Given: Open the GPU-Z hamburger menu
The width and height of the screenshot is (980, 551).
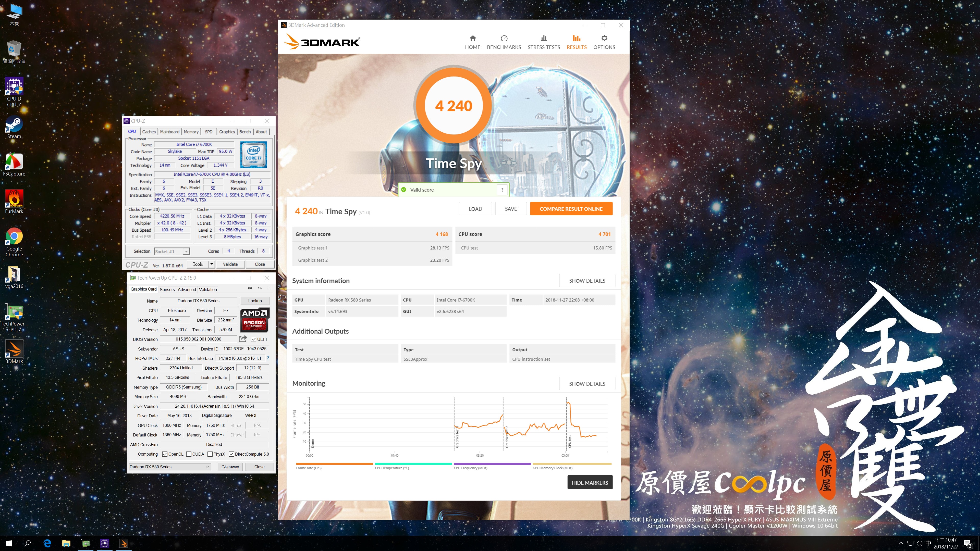Looking at the screenshot, I should click(x=269, y=288).
